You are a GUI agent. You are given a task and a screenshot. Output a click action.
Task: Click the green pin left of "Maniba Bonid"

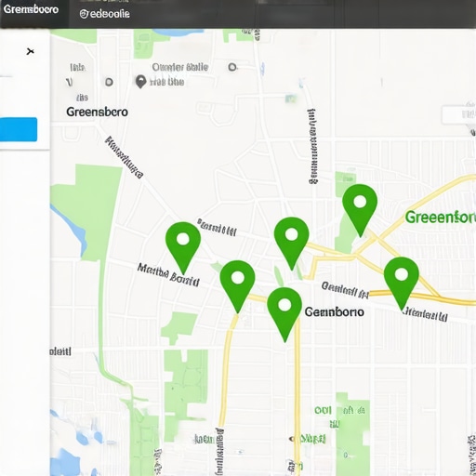pos(183,247)
